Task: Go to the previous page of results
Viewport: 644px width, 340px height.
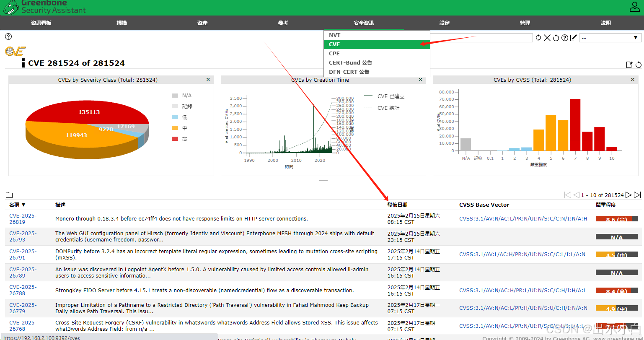Action: 577,195
